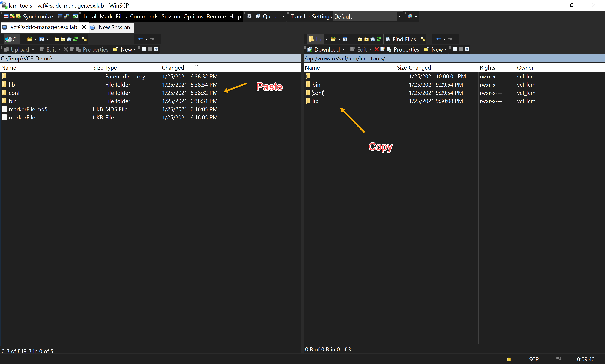Open the Files menu
Image resolution: width=605 pixels, height=364 pixels.
pos(121,16)
